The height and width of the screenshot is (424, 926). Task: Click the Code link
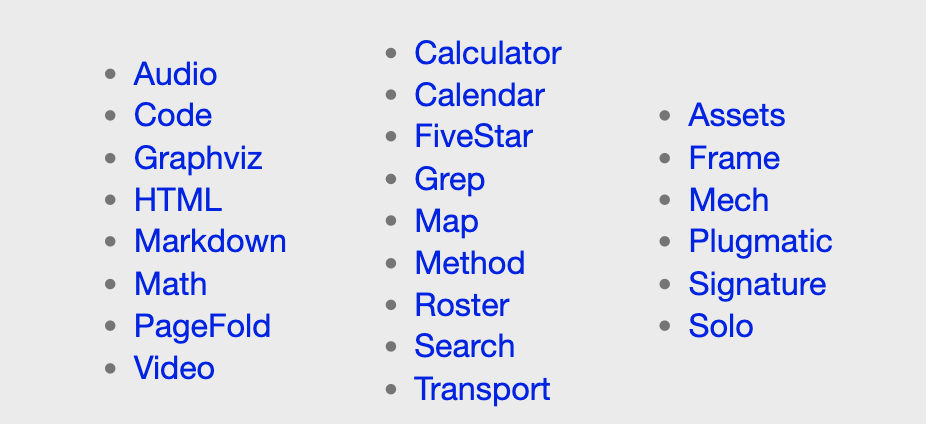(x=172, y=115)
